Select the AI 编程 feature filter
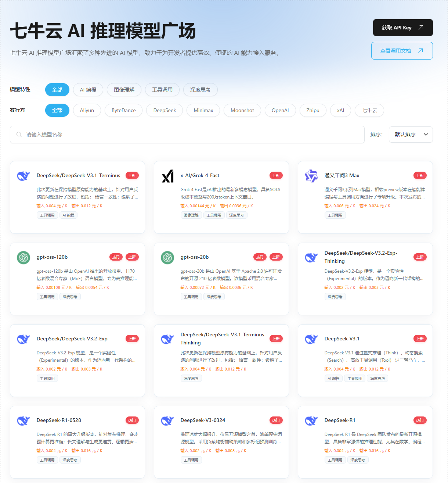Screen dimensions: 448x483 click(88, 90)
